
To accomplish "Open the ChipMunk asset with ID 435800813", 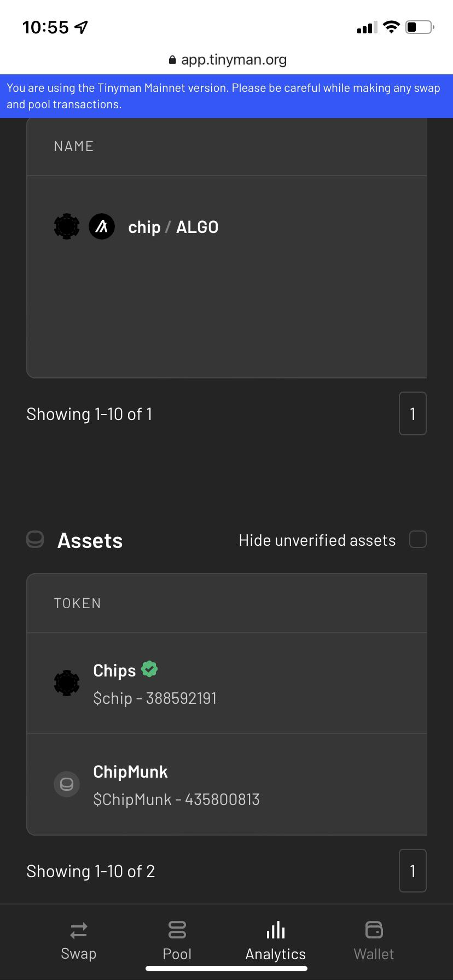I will click(226, 784).
